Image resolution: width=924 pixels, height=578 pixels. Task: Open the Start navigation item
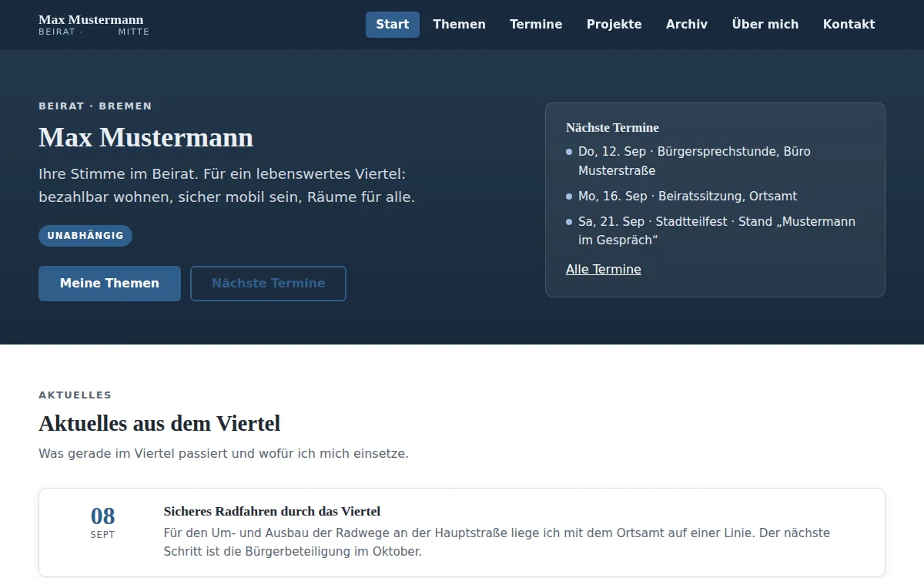pyautogui.click(x=393, y=25)
